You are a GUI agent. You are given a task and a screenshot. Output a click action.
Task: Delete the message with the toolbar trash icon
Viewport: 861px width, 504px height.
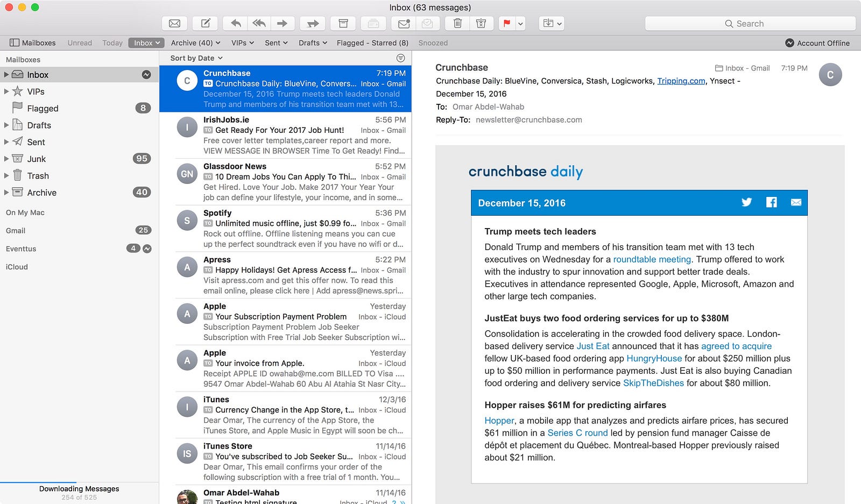tap(457, 23)
